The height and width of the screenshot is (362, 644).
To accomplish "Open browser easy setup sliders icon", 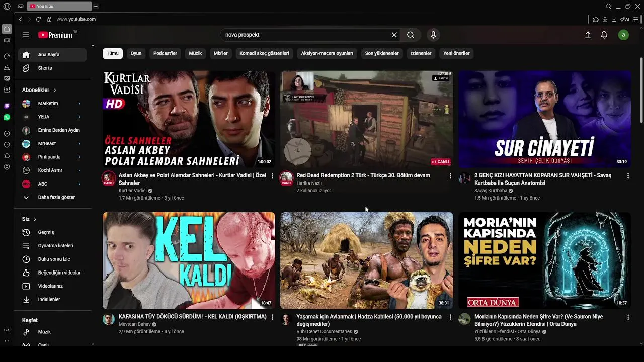I will click(636, 19).
